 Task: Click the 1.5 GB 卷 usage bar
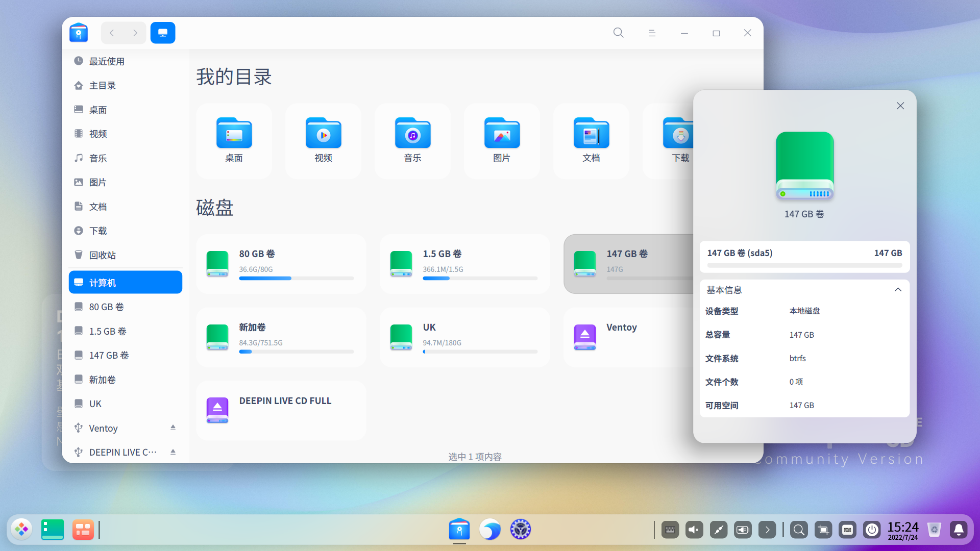[480, 279]
